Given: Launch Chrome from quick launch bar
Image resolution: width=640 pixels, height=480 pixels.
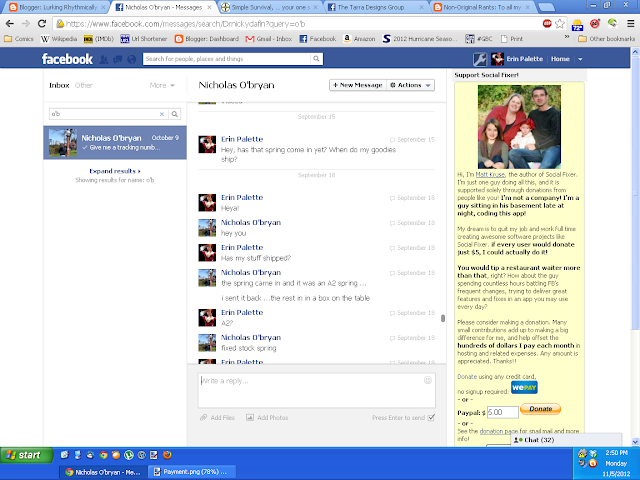Looking at the screenshot, I should pos(103,455).
